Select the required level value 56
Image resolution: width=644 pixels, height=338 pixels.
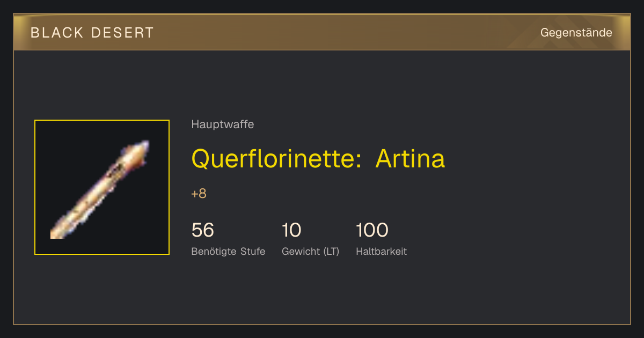202,230
